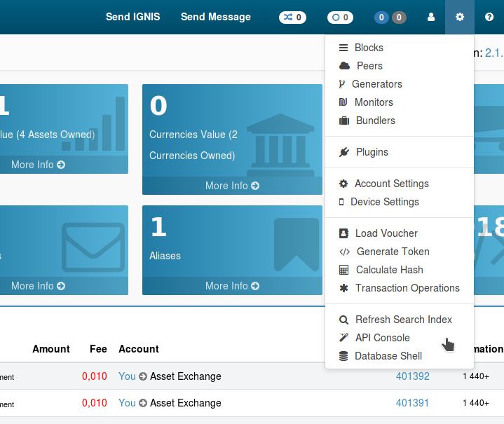Click the envelope icon on messages tile
This screenshot has height=424, width=504.
(93, 247)
